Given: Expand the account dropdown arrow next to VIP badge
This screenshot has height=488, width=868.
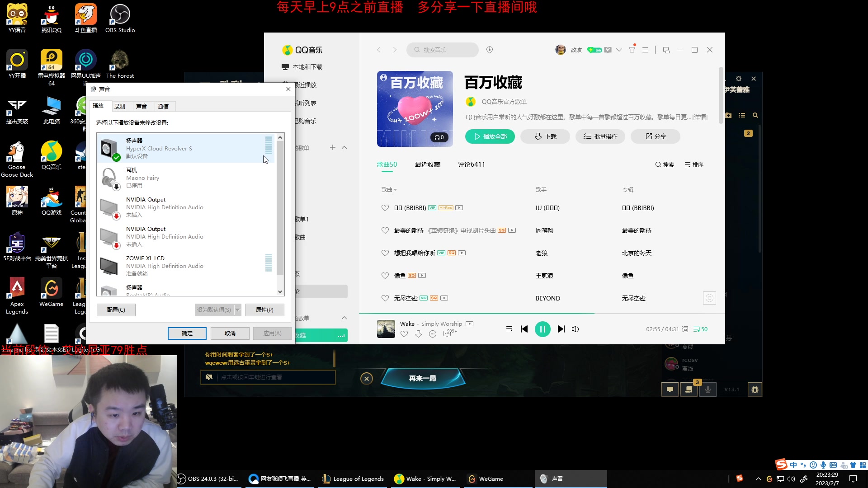Looking at the screenshot, I should (619, 50).
